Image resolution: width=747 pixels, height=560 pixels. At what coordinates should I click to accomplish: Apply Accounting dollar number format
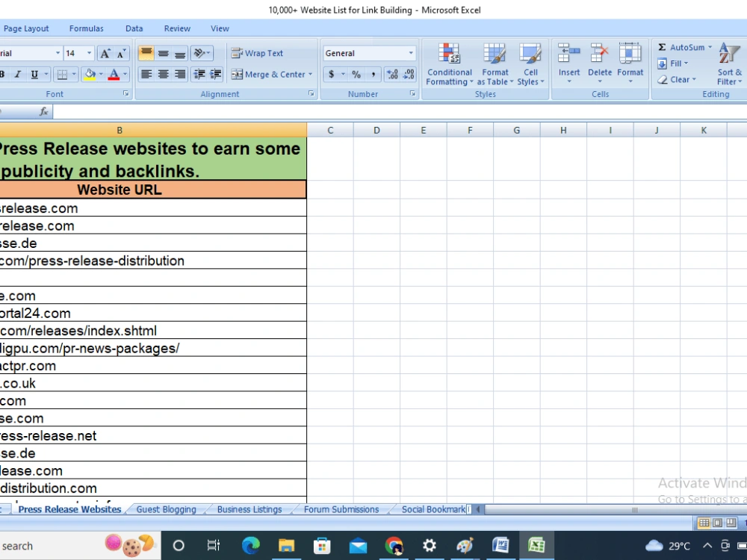(x=331, y=74)
